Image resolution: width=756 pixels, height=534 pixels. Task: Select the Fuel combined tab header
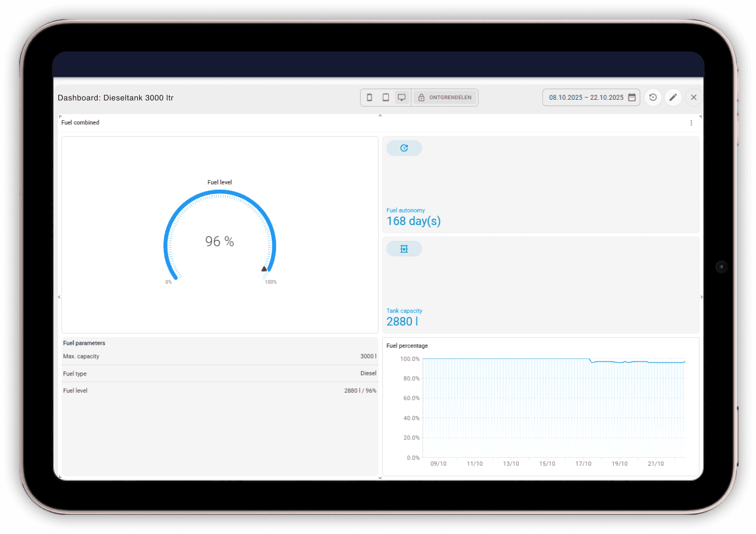pyautogui.click(x=80, y=122)
